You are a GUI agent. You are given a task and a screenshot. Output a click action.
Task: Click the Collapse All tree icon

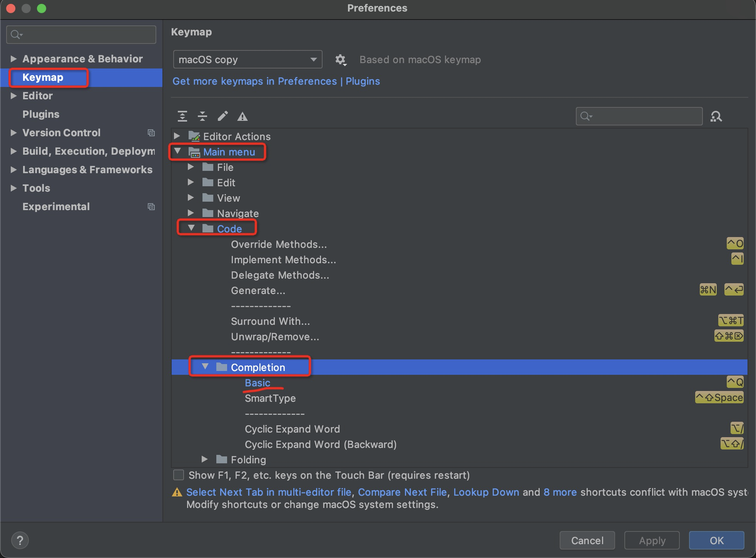202,116
